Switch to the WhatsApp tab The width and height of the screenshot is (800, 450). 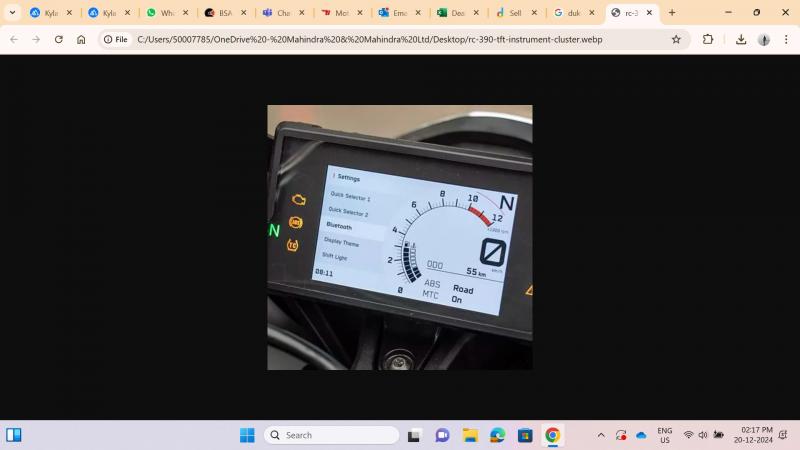(x=160, y=13)
